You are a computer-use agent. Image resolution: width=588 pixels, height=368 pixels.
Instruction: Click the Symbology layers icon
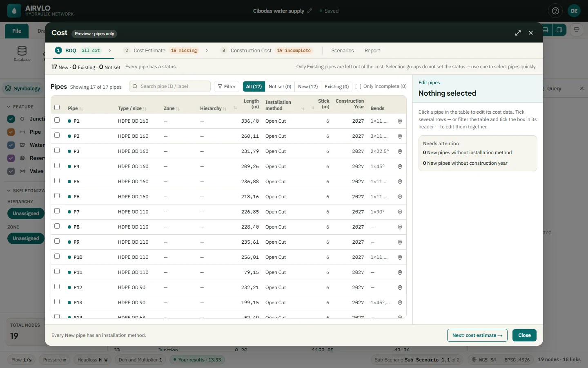(x=8, y=88)
